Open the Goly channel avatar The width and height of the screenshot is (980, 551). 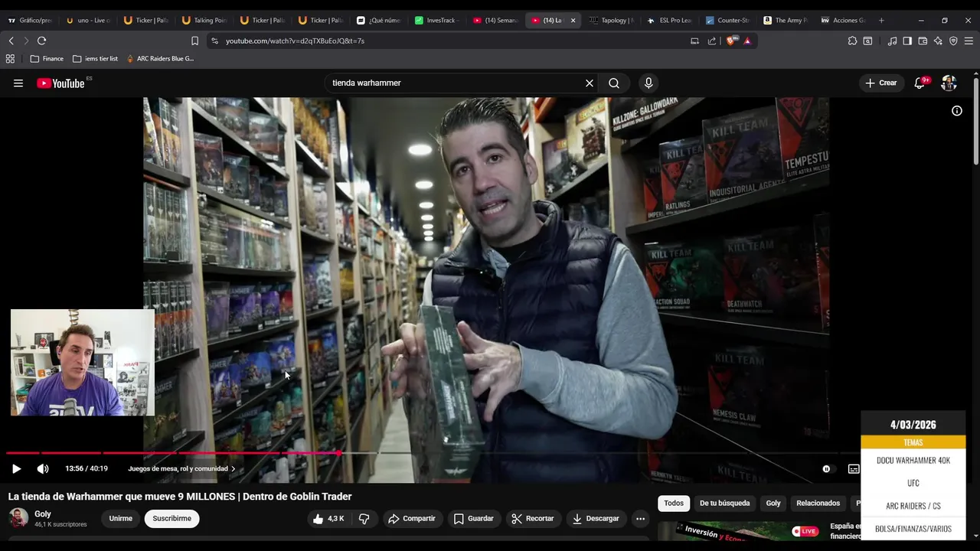pyautogui.click(x=18, y=518)
